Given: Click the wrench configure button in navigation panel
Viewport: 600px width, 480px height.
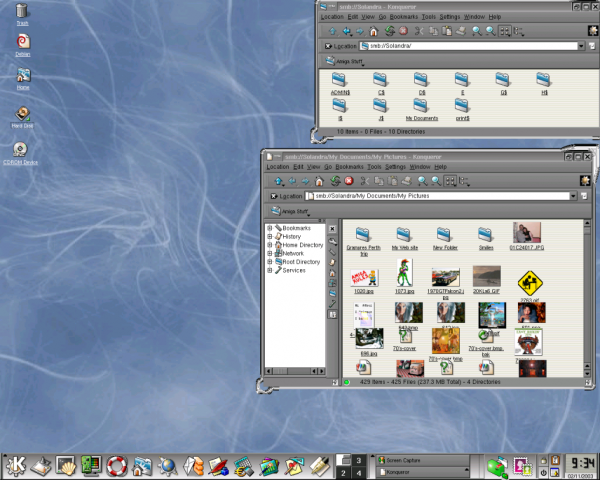Looking at the screenshot, I should [332, 241].
